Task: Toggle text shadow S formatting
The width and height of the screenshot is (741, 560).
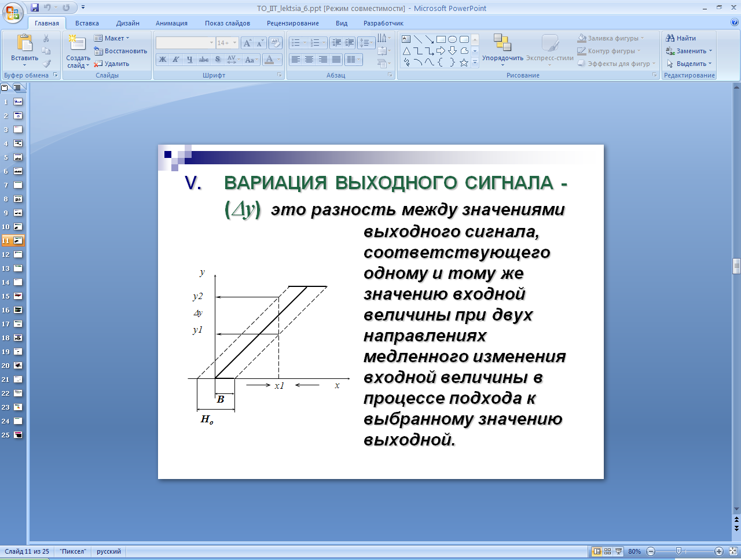Action: click(x=218, y=60)
